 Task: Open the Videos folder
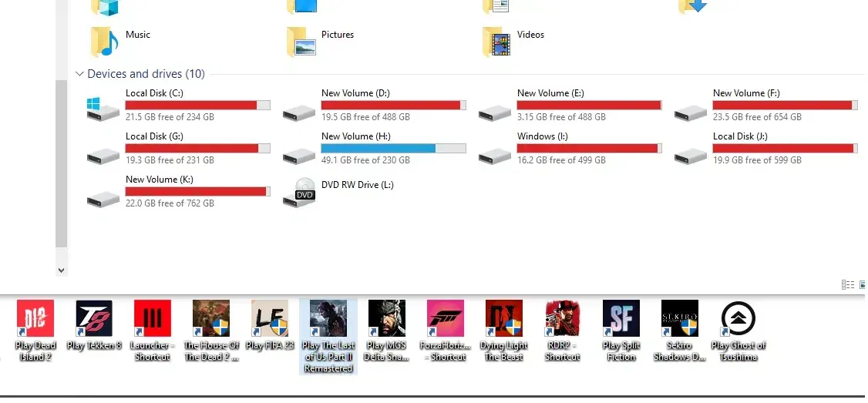pos(496,42)
